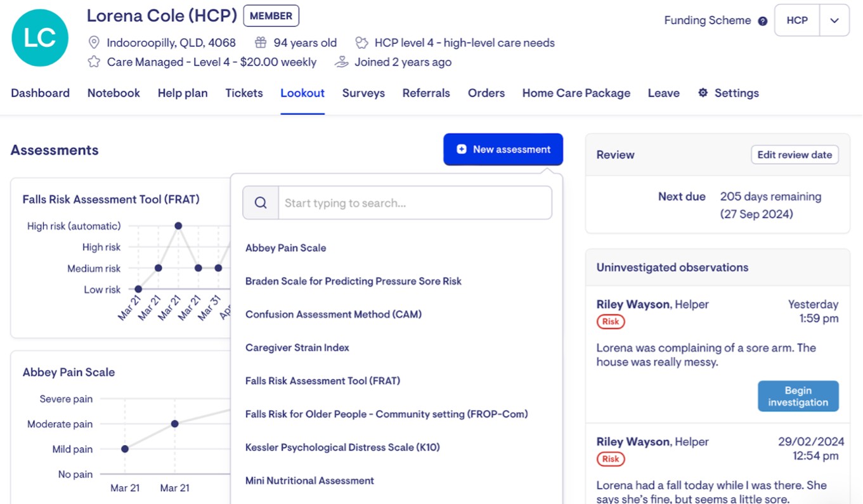This screenshot has width=863, height=504.
Task: Expand the HCP funding scheme dropdown arrow
Action: coord(834,20)
